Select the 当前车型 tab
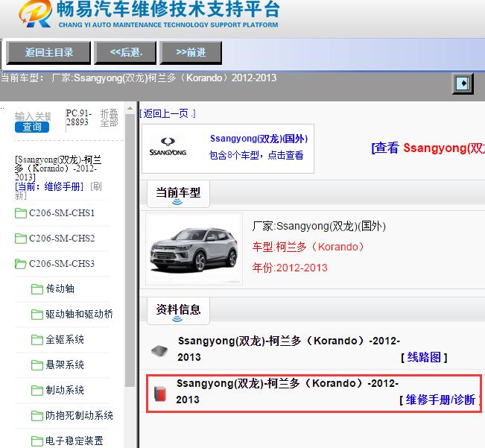Image resolution: width=485 pixels, height=448 pixels. (x=178, y=193)
